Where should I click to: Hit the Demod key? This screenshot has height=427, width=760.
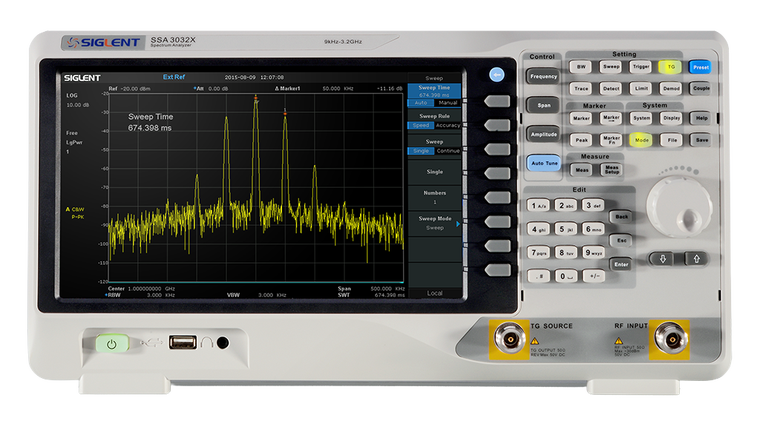(x=671, y=89)
